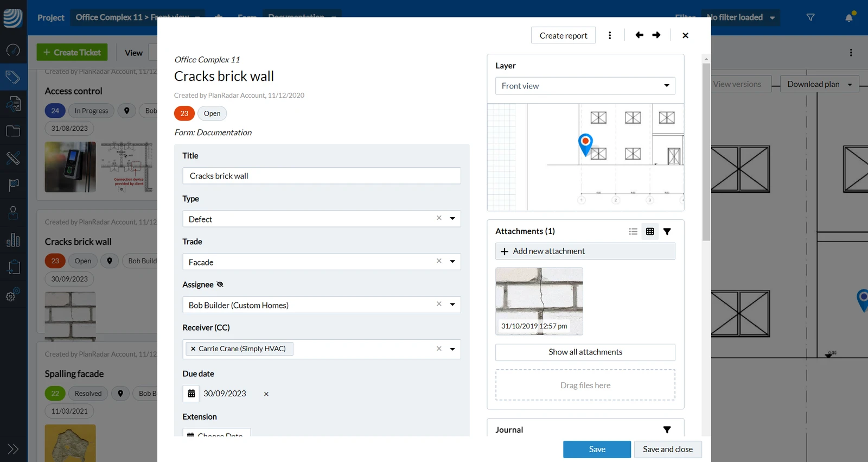This screenshot has height=462, width=868.
Task: Remove the Carrie Crane (Simply HVAC) receiver tag
Action: [x=193, y=349]
